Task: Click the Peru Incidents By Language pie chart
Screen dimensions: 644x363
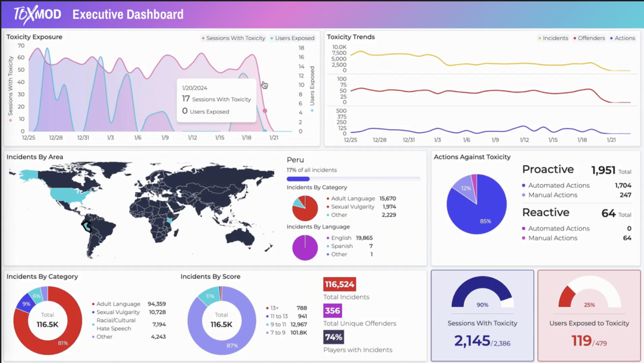Action: (305, 247)
